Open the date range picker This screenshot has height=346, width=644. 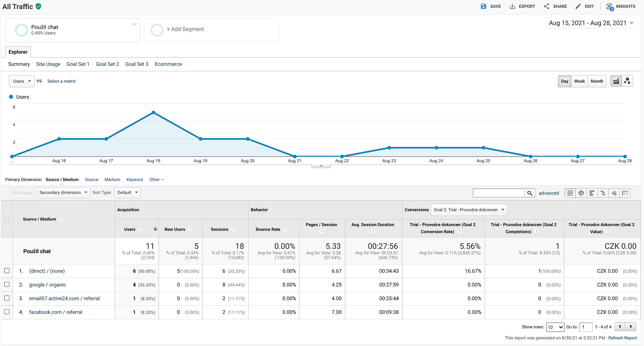tap(591, 23)
